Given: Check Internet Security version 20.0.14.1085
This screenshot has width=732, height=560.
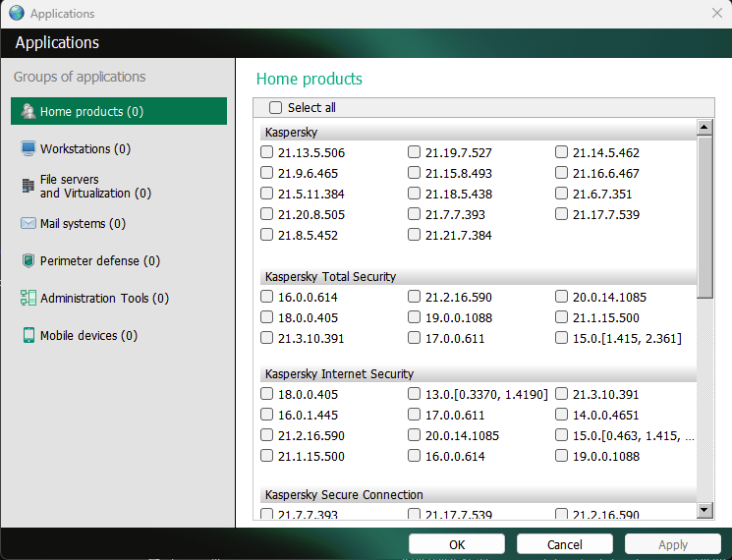Looking at the screenshot, I should 414,434.
